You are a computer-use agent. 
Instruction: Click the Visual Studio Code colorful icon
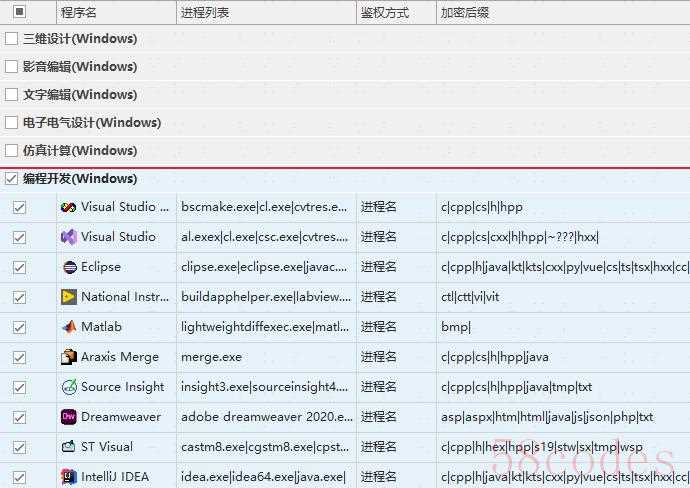click(69, 207)
